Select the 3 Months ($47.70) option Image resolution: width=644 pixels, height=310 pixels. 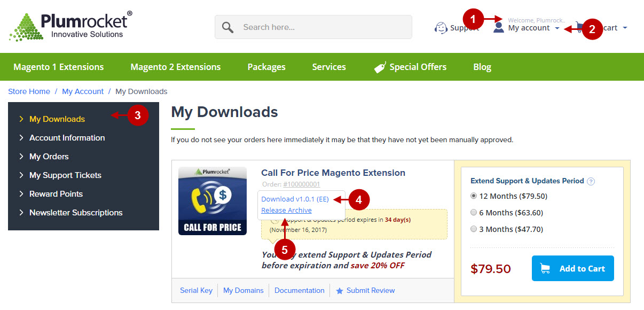point(473,228)
